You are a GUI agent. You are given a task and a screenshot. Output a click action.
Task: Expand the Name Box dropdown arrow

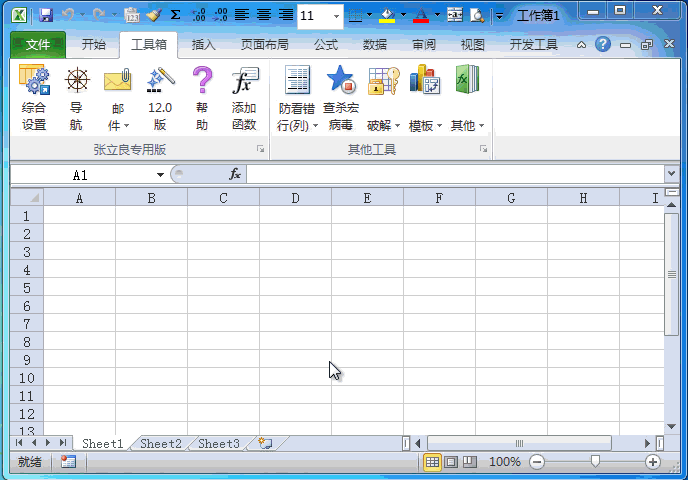coord(160,174)
